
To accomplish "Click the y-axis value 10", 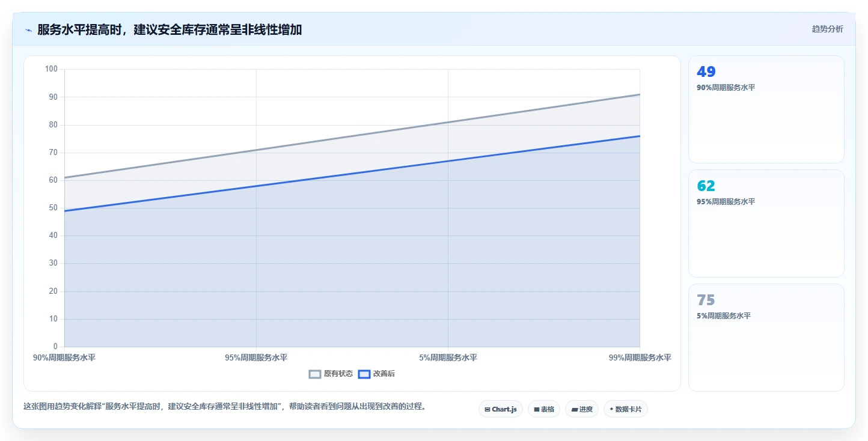I will pyautogui.click(x=53, y=319).
